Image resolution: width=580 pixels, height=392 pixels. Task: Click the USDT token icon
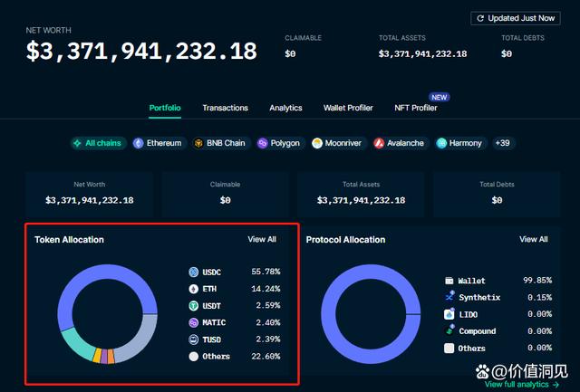pos(193,306)
